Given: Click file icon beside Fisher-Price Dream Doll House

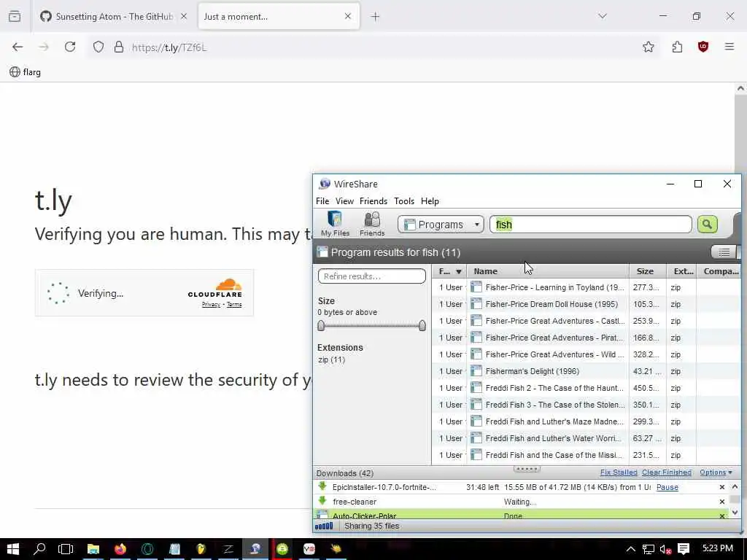Looking at the screenshot, I should coord(476,304).
